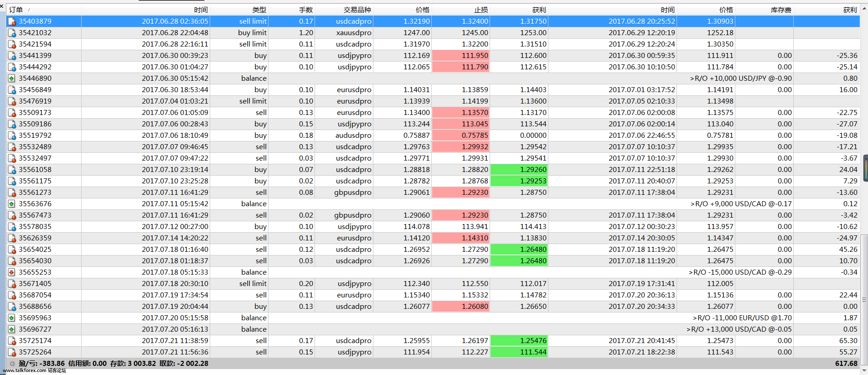868x375 pixels.
Task: Click the green take-profit cell 111.544
Action: click(x=519, y=352)
